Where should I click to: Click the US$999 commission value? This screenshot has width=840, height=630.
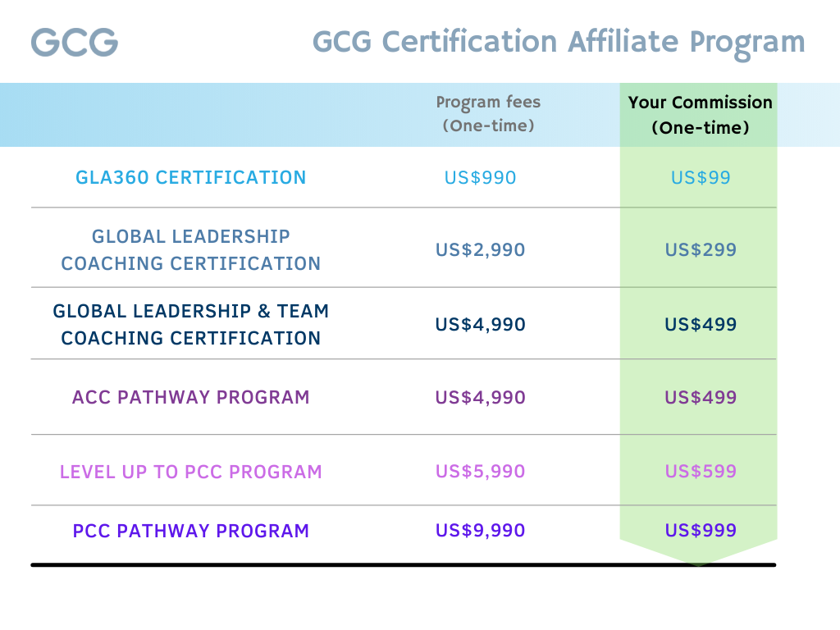tap(701, 531)
